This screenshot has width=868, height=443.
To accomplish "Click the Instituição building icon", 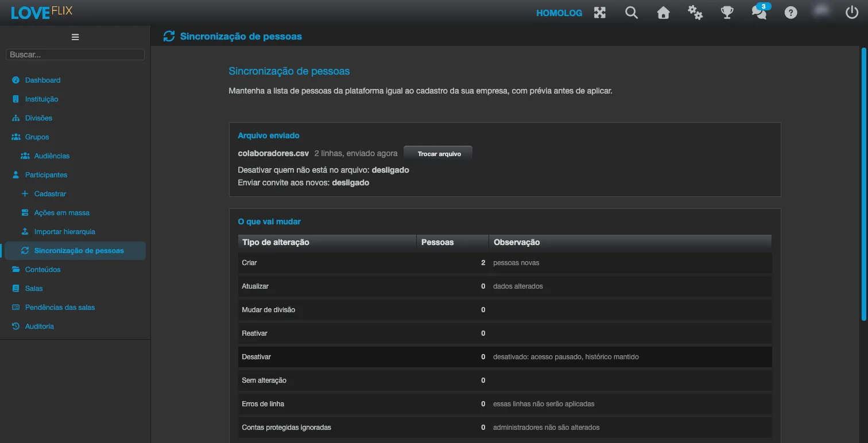I will (16, 99).
